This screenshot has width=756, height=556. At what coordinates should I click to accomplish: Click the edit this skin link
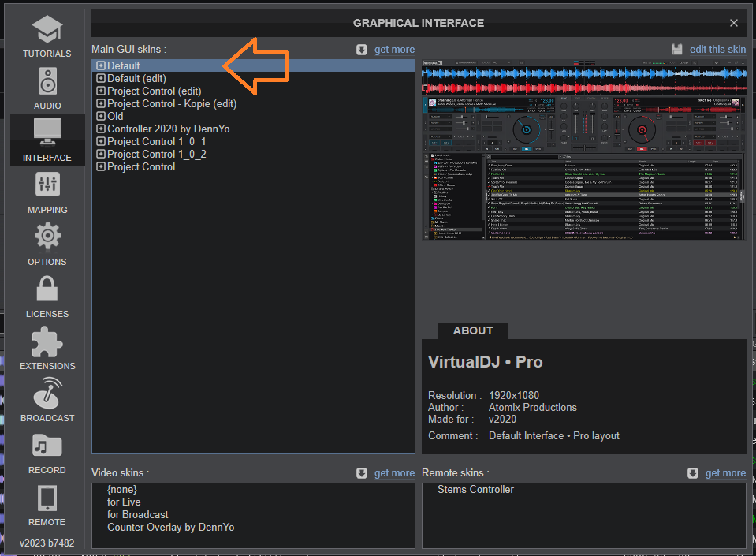click(717, 49)
